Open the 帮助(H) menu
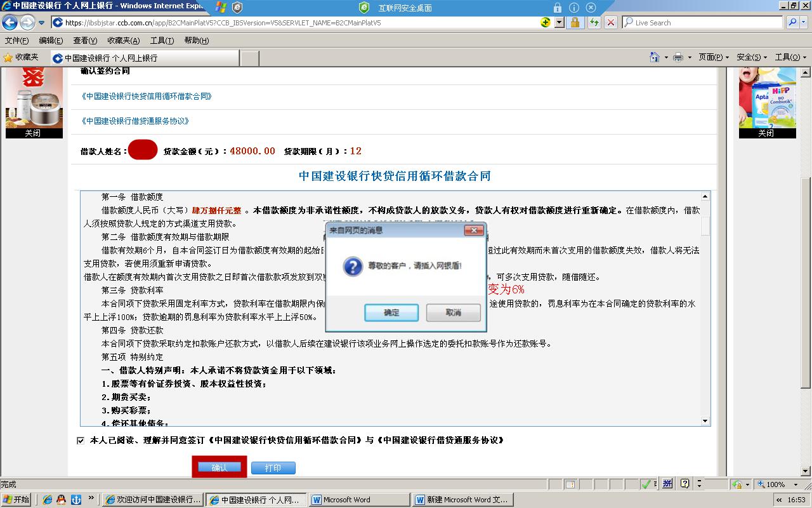 pyautogui.click(x=196, y=40)
